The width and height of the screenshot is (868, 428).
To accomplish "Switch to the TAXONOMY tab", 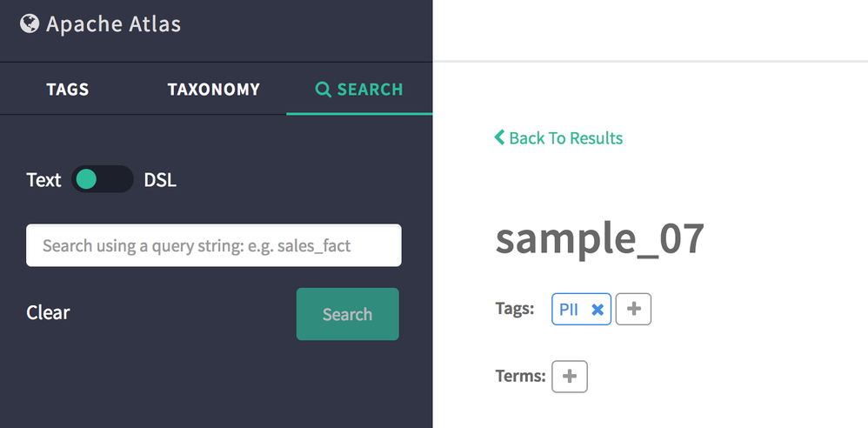I will coord(213,90).
